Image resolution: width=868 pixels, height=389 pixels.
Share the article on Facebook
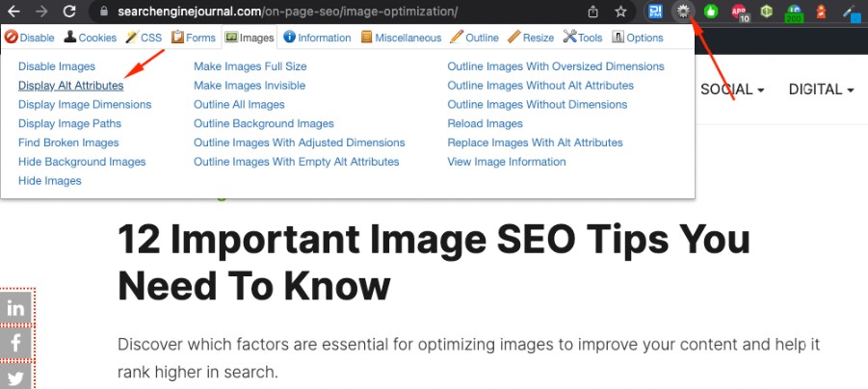point(16,343)
